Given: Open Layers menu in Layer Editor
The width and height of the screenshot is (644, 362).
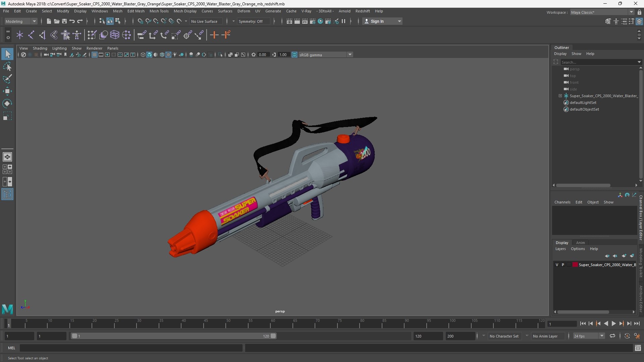Looking at the screenshot, I should (560, 249).
